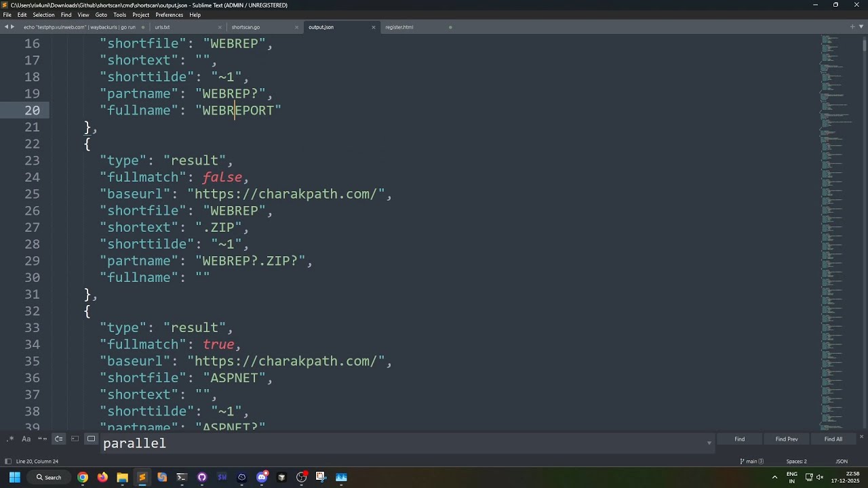Screen dimensions: 868x488
Task: Toggle case sensitive search option
Action: (x=26, y=439)
